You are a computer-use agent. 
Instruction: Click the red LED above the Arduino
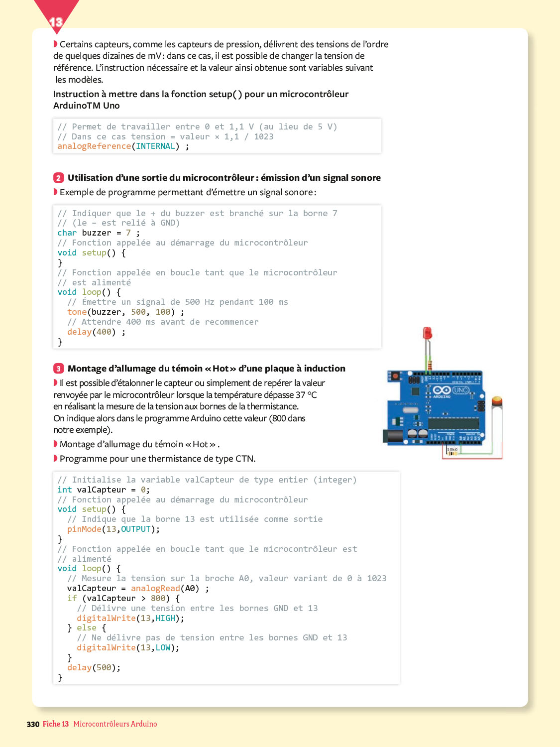pos(427,333)
